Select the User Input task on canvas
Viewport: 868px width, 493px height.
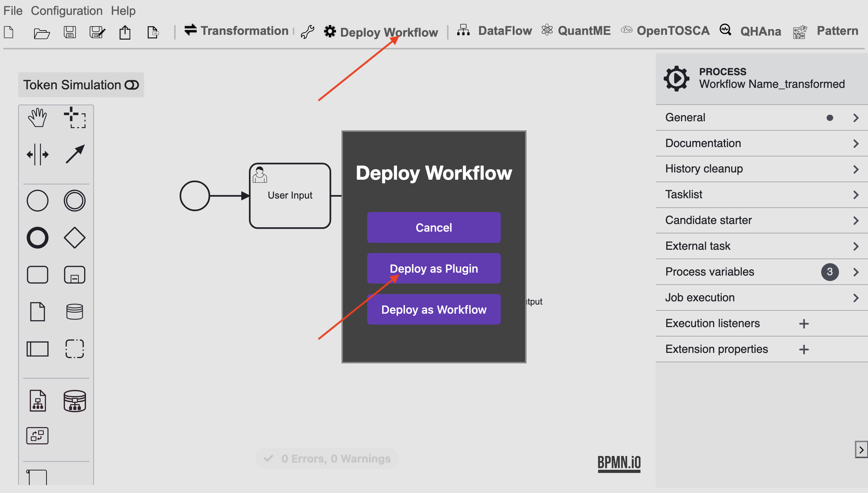tap(290, 196)
